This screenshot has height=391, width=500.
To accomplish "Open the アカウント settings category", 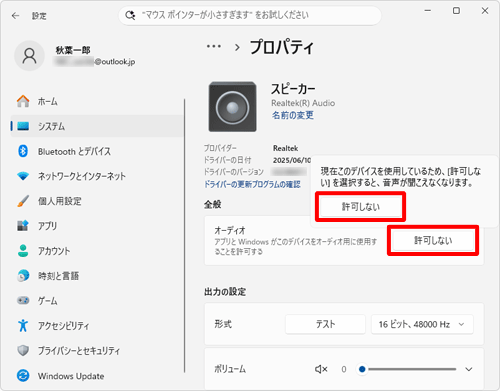I will 97,251.
